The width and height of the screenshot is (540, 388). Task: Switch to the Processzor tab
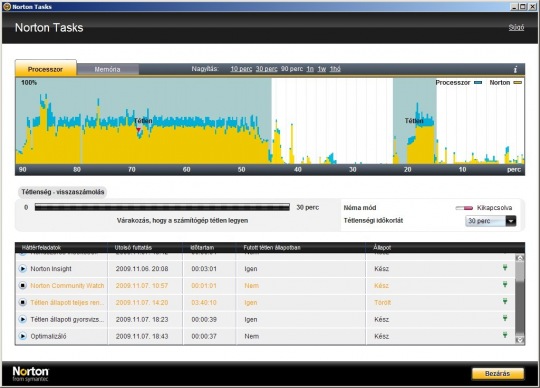pyautogui.click(x=45, y=68)
